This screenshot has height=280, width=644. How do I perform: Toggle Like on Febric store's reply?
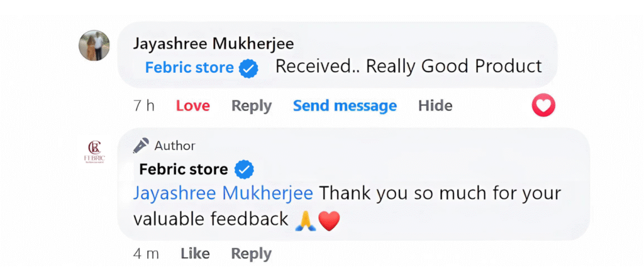[195, 254]
